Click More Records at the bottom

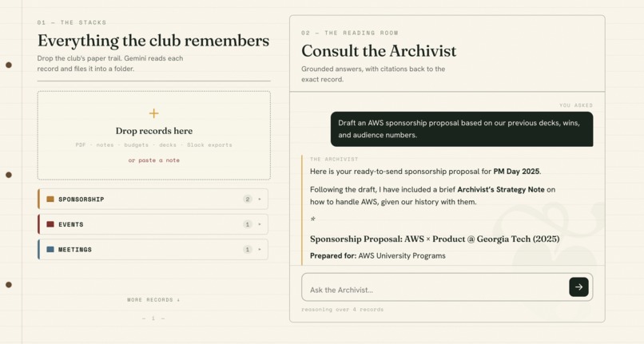tap(153, 299)
